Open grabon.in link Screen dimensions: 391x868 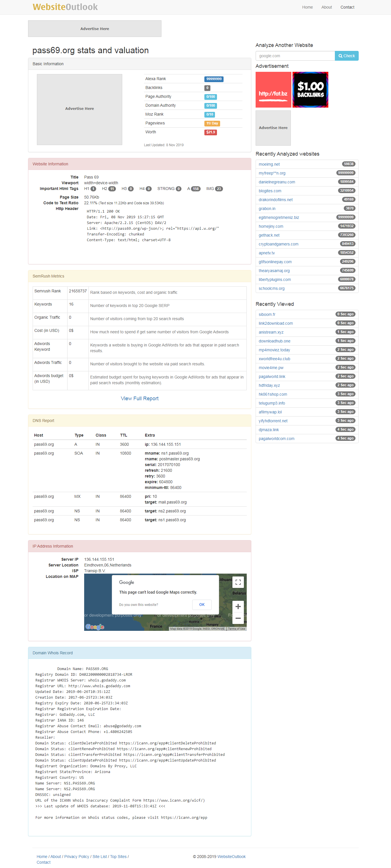pos(267,209)
